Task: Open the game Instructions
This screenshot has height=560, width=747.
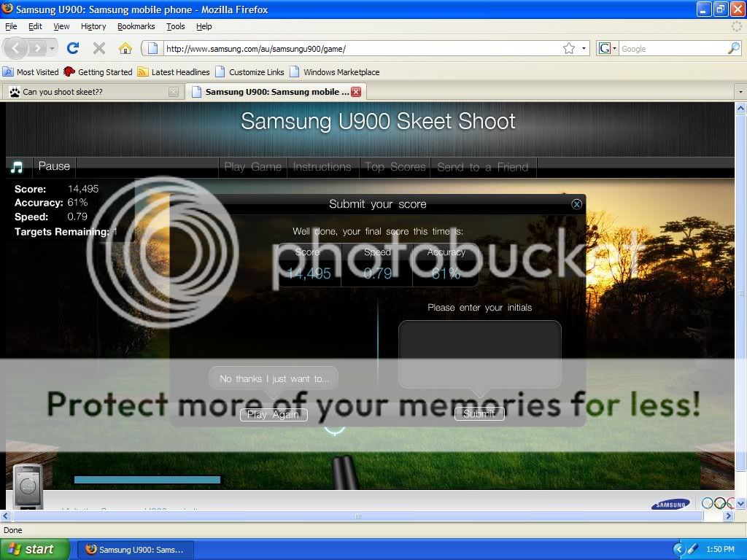Action: 322,167
